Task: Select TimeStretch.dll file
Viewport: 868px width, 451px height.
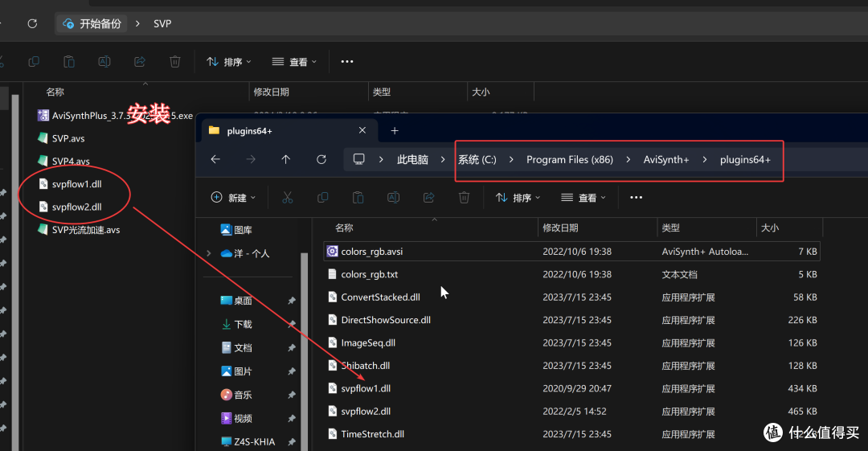Action: (x=571, y=434)
